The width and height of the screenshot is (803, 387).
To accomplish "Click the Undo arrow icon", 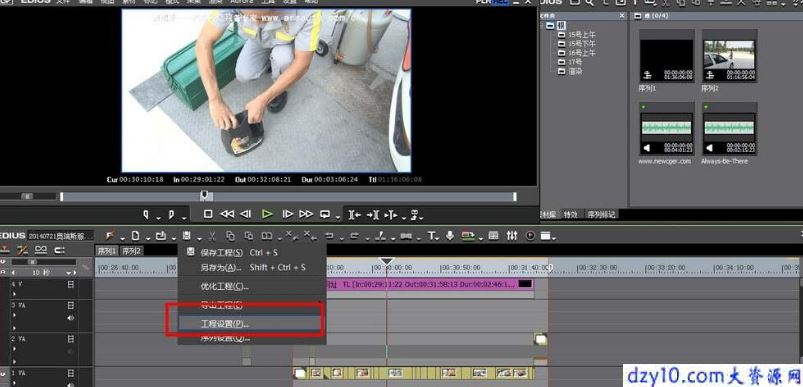I will tap(329, 236).
